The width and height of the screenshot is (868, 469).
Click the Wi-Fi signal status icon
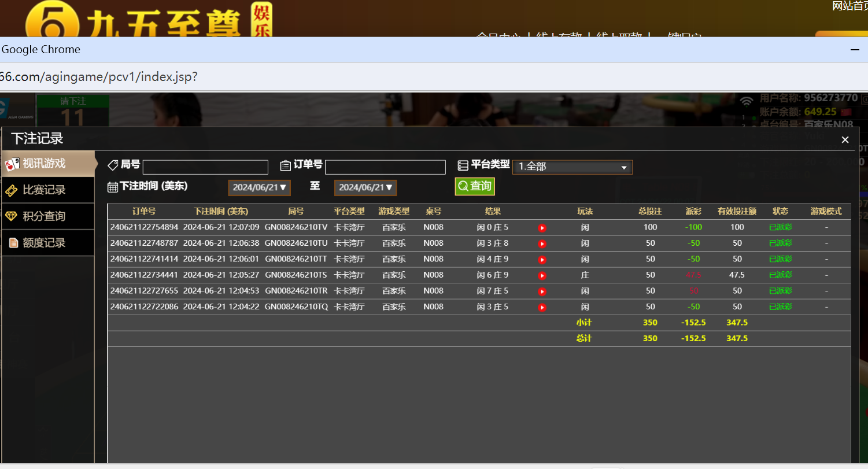[747, 102]
